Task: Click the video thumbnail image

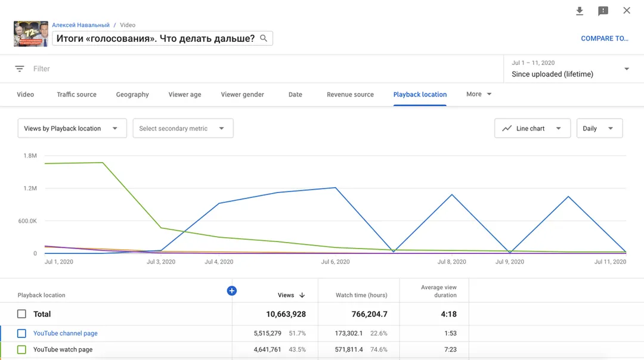Action: pos(31,33)
